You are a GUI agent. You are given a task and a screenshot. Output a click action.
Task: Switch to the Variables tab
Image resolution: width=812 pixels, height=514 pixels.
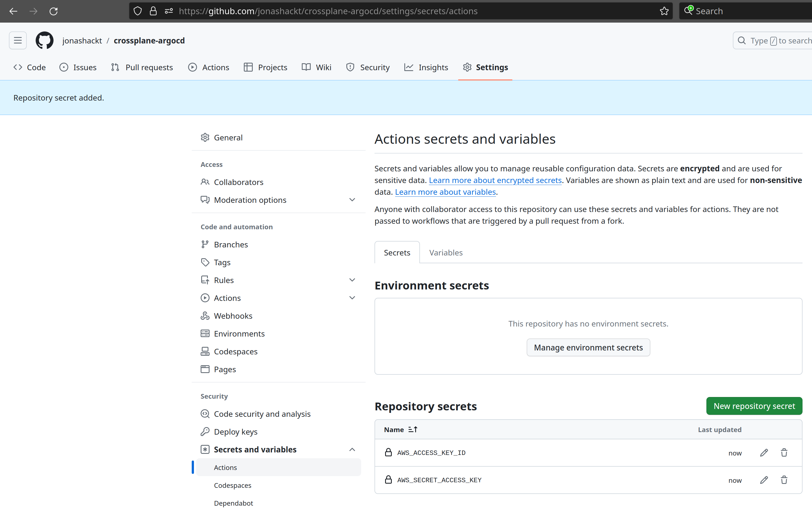pos(446,253)
